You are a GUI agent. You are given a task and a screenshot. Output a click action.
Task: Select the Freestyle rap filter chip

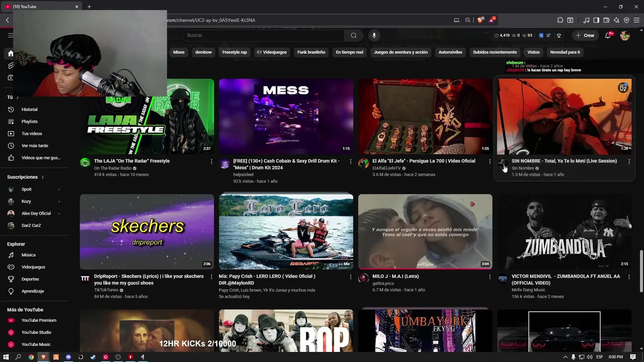[x=234, y=52]
